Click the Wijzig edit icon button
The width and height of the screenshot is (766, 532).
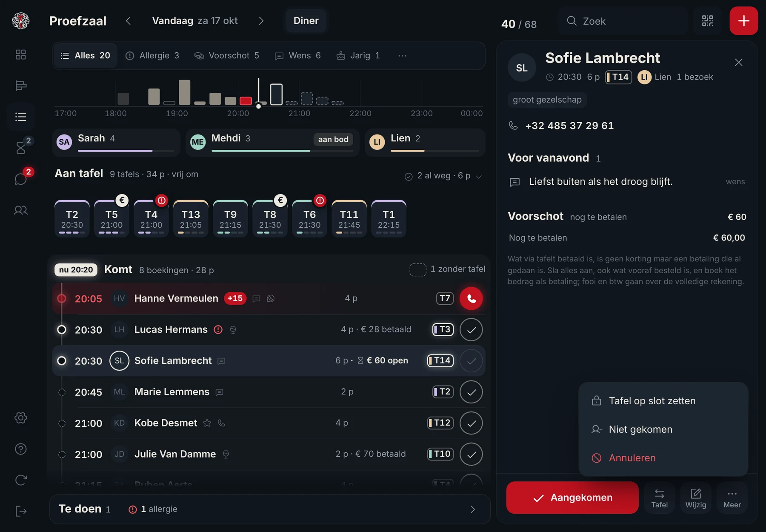pyautogui.click(x=696, y=498)
